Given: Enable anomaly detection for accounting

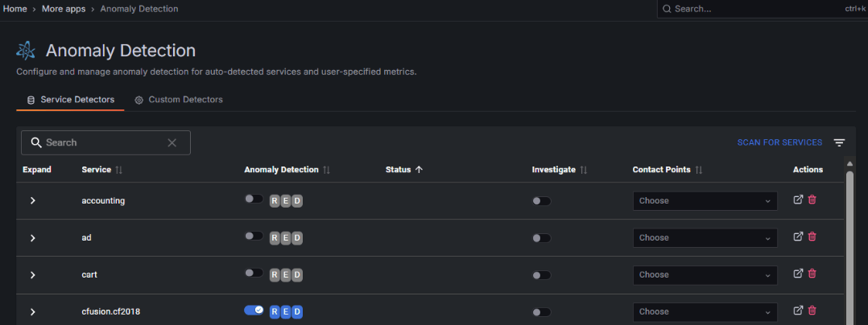Looking at the screenshot, I should [254, 199].
